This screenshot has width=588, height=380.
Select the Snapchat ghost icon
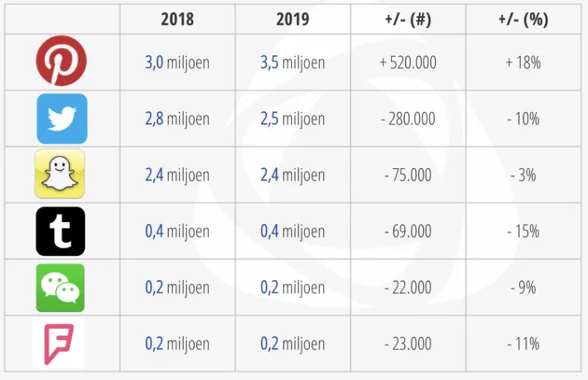pos(60,174)
